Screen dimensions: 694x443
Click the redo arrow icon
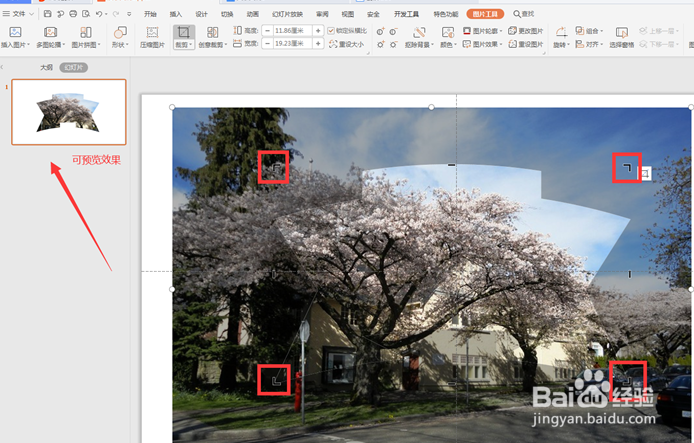(x=116, y=14)
